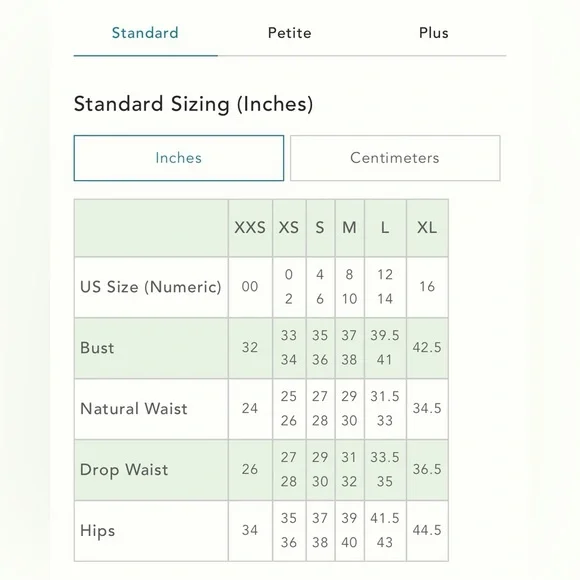Select the M size column header
Screen dimensions: 580x580
coord(350,227)
